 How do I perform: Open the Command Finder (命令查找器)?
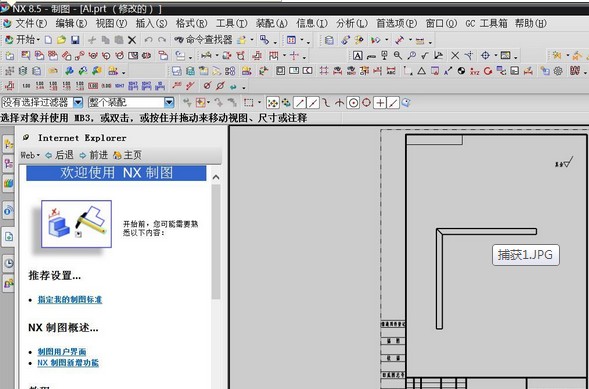click(203, 39)
